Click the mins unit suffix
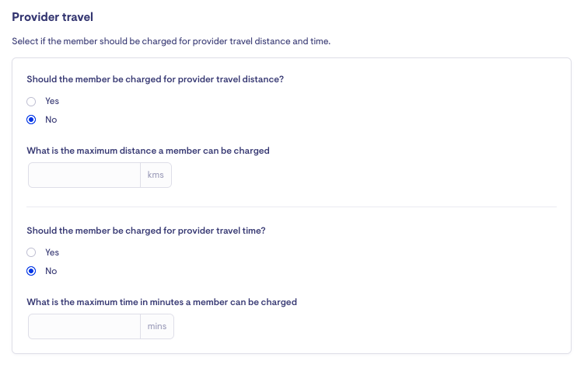This screenshot has height=368, width=584. pos(157,326)
